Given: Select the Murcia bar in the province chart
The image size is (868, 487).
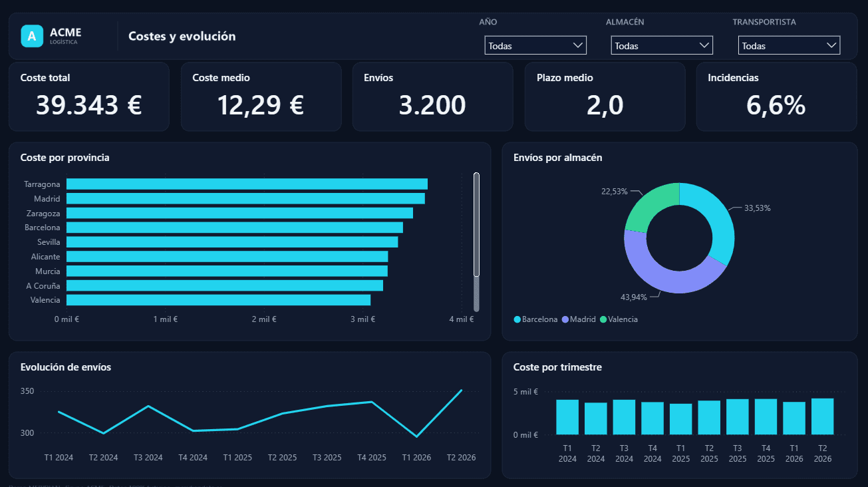Looking at the screenshot, I should pyautogui.click(x=227, y=271).
